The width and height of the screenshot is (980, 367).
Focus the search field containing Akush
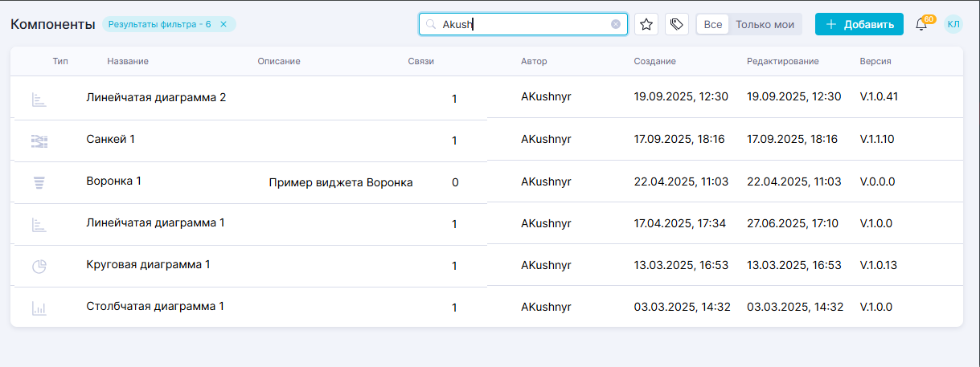tap(523, 24)
